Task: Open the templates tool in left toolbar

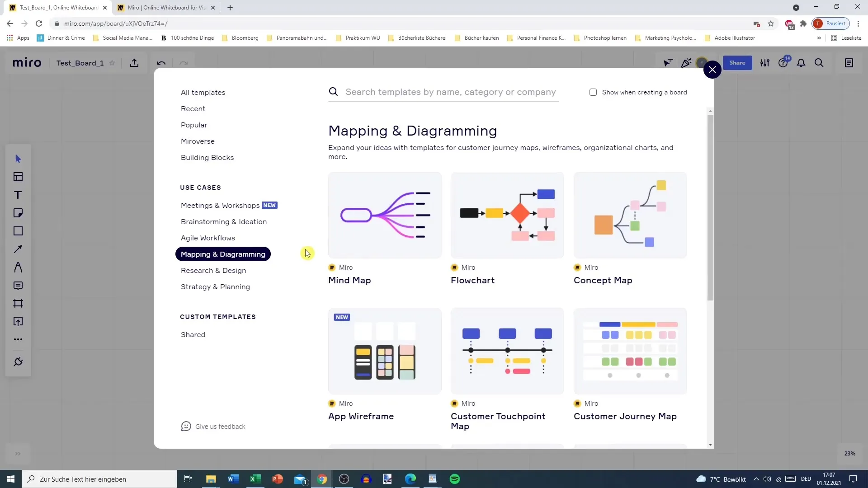Action: click(x=18, y=177)
